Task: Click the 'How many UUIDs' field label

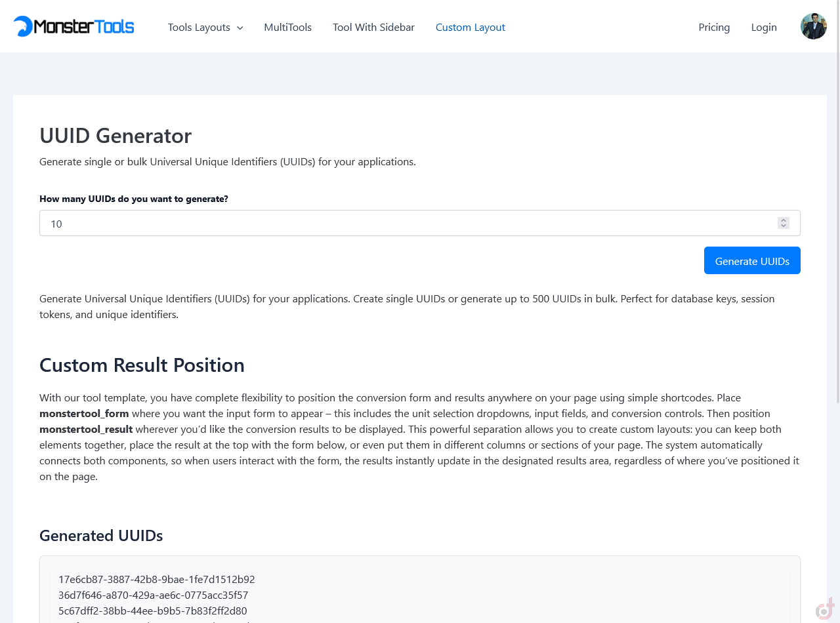Action: (134, 199)
